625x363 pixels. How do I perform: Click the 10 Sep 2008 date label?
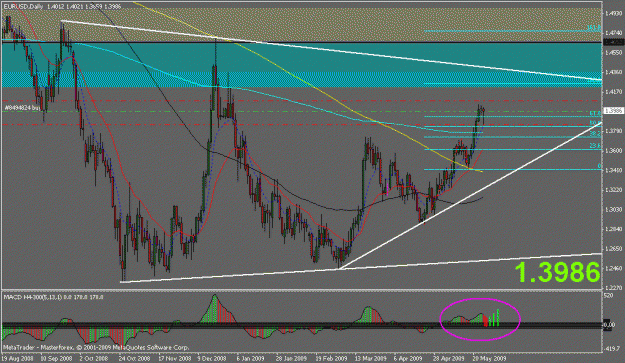57,358
